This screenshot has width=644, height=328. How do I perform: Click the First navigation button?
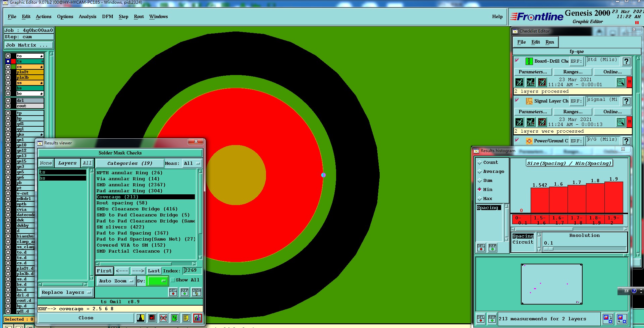point(104,271)
